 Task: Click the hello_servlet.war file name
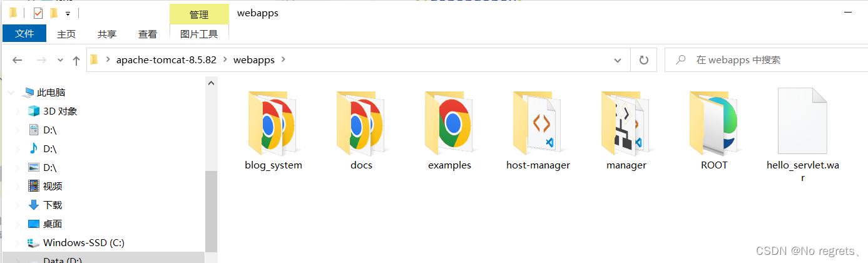tap(803, 171)
